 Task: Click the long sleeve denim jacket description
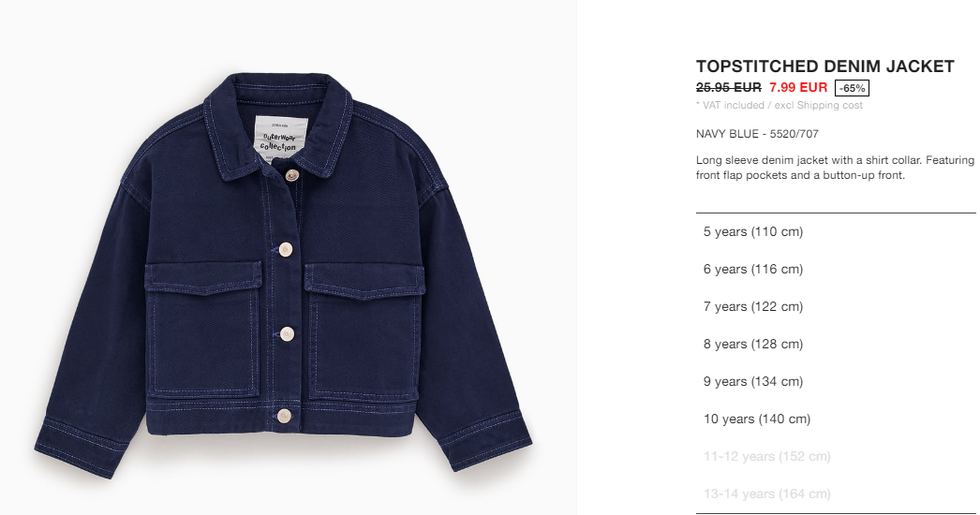[835, 168]
